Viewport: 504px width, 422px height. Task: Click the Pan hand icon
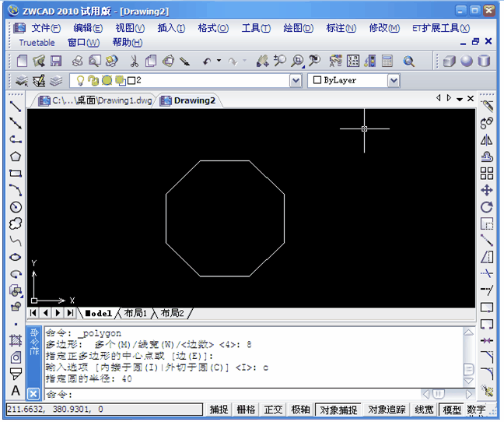tap(262, 61)
